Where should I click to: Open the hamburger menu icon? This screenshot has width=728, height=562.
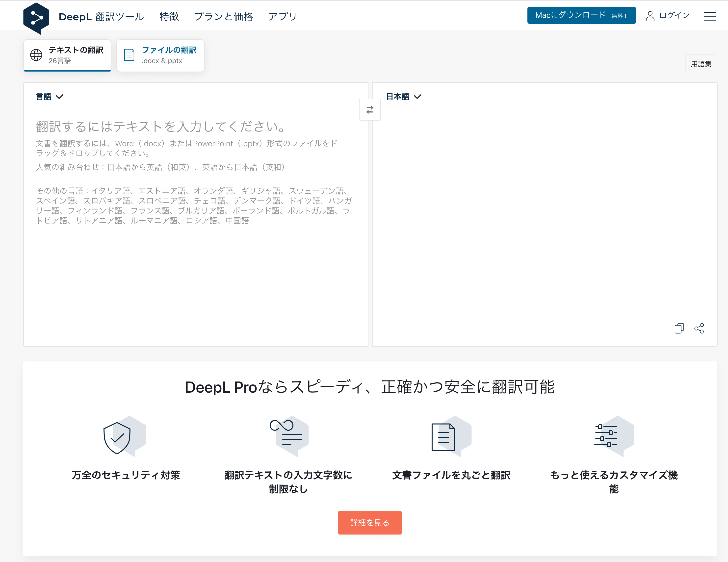710,16
